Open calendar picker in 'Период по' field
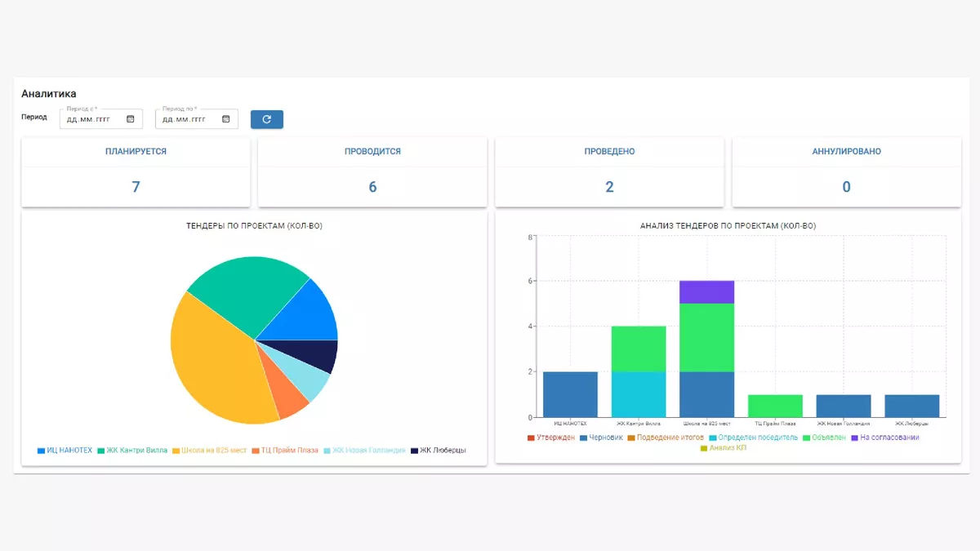Viewport: 980px width, 551px height. click(x=226, y=119)
